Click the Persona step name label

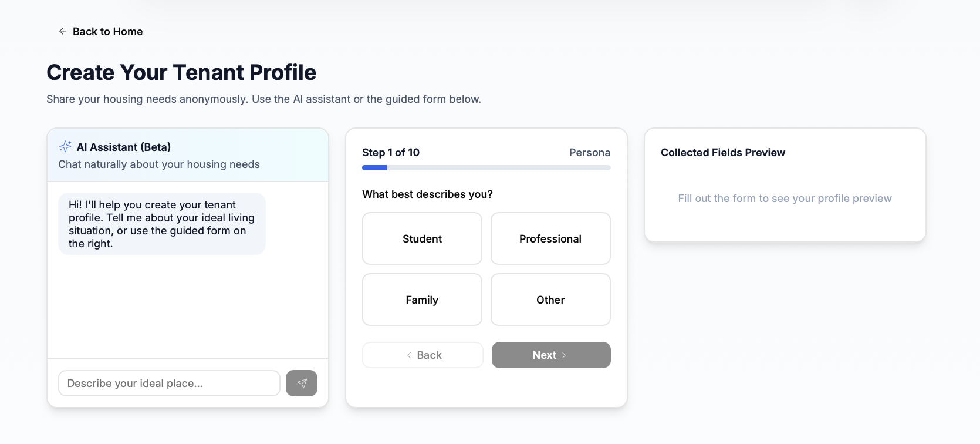pos(589,153)
